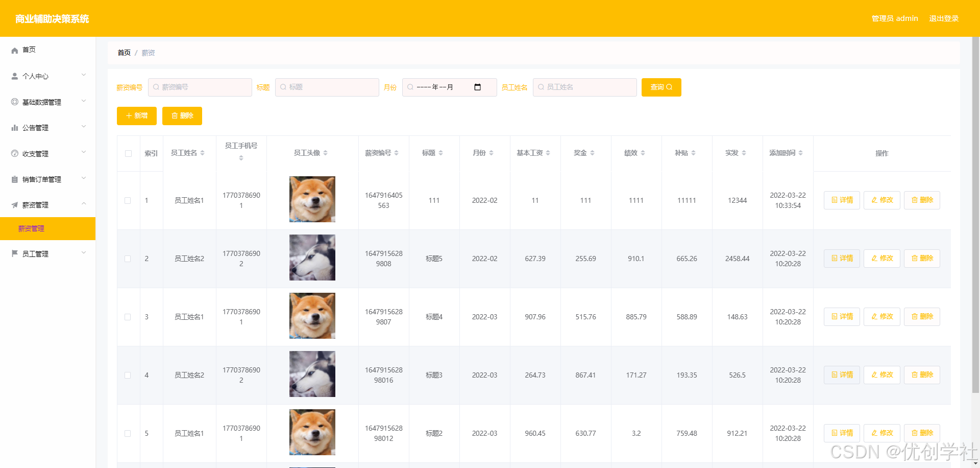Click 删除 for row 1
Image resolution: width=980 pixels, height=468 pixels.
coord(922,200)
